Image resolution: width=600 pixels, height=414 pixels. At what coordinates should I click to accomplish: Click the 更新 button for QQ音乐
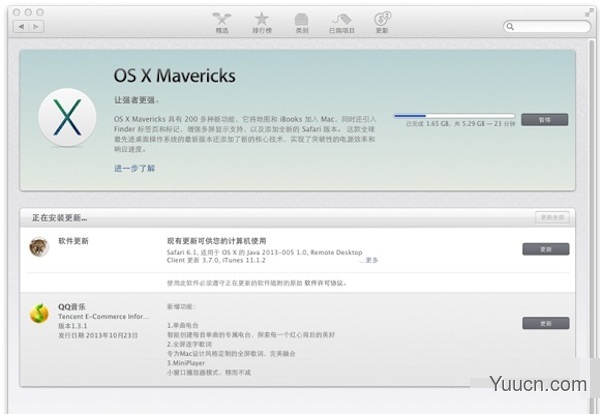(x=546, y=323)
